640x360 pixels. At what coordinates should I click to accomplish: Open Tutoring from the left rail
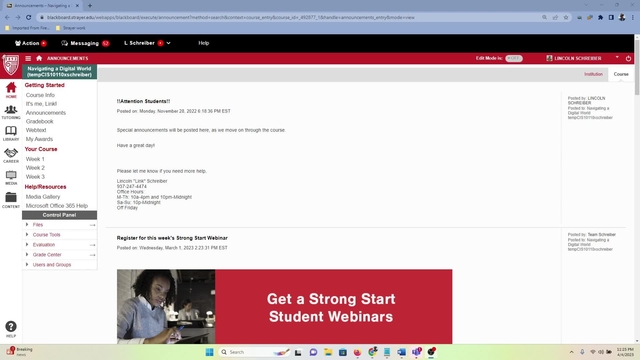pos(11,112)
